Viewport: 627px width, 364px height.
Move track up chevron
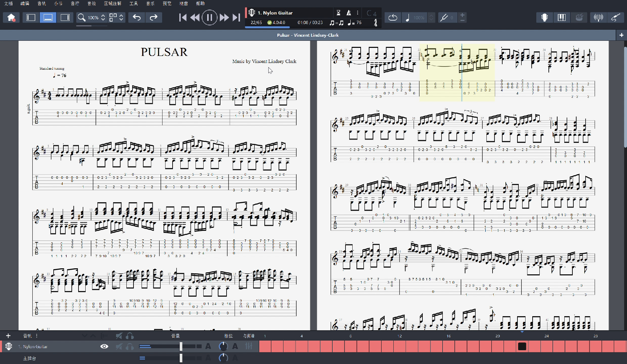[x=93, y=336]
